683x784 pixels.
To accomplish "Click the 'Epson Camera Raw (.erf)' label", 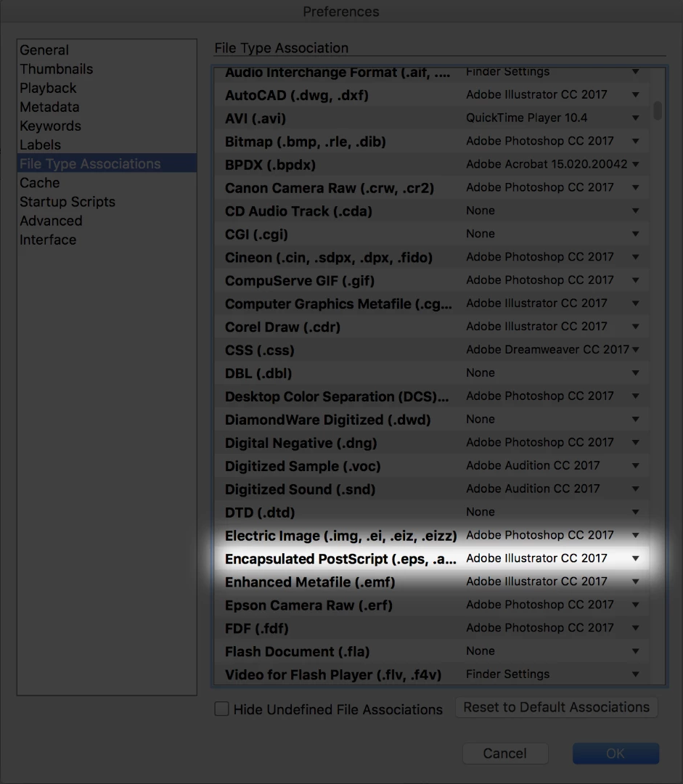I will pos(308,605).
